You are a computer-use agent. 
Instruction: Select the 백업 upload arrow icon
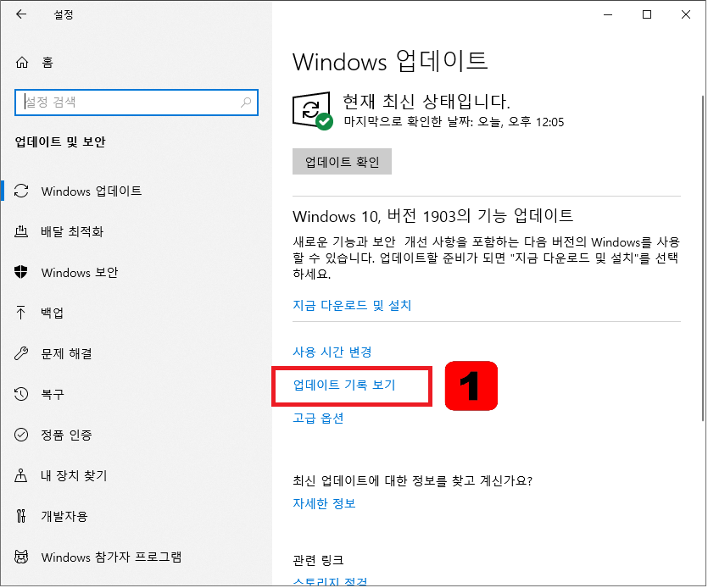(20, 313)
